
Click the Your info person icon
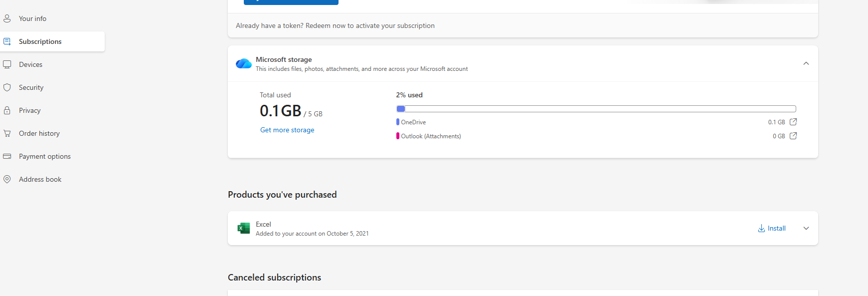coord(7,18)
